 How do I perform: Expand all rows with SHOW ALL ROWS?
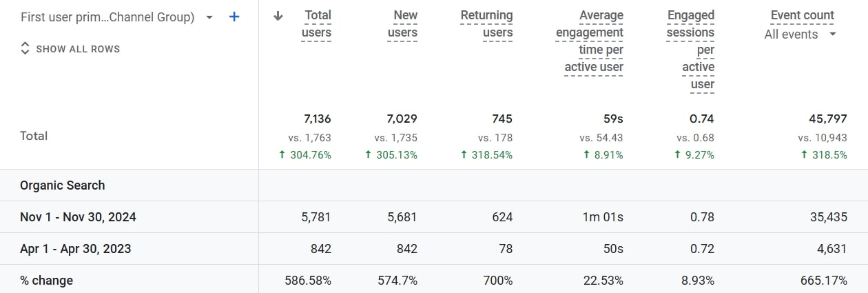pos(78,49)
